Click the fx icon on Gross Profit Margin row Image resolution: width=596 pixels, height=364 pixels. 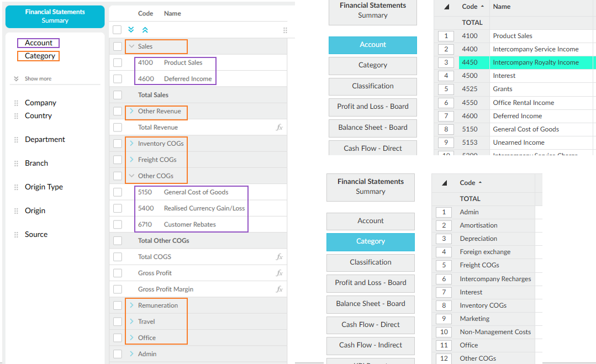pyautogui.click(x=279, y=289)
